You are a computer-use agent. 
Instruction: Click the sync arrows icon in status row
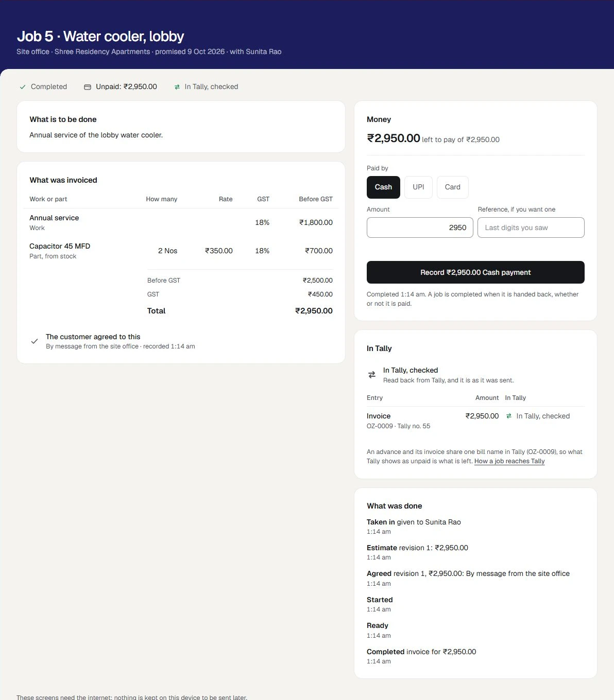[177, 87]
